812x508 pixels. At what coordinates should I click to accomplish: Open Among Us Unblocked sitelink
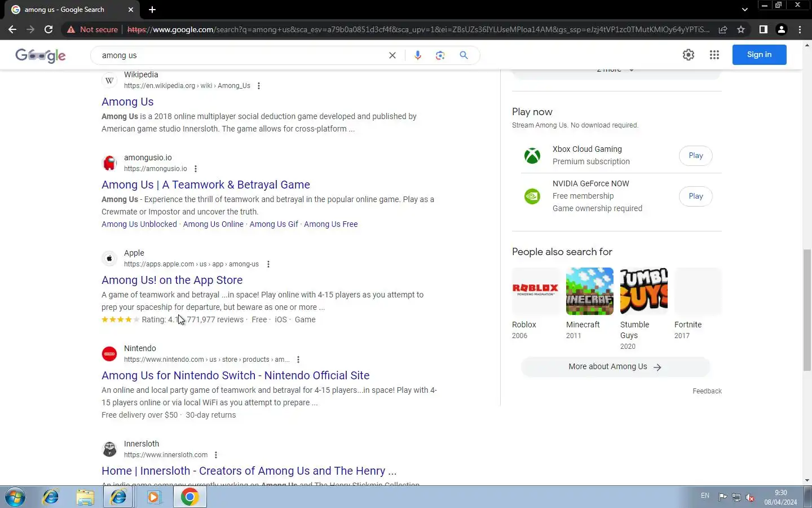[139, 224]
